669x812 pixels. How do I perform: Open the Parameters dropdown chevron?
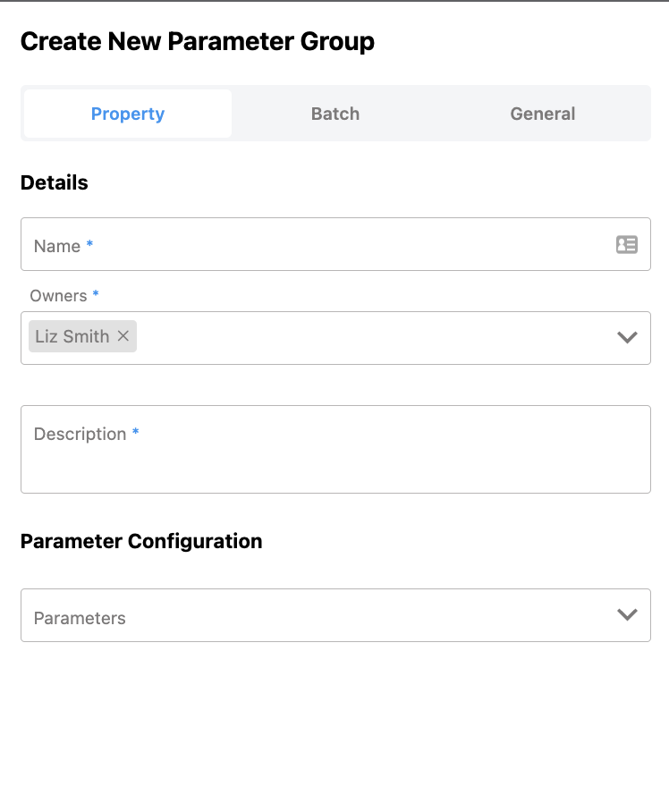627,614
